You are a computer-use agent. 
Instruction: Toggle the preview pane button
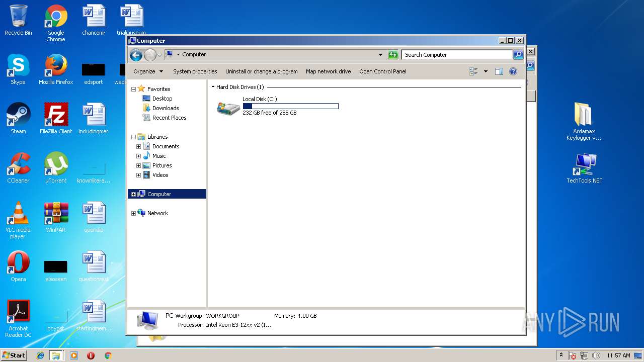point(499,71)
